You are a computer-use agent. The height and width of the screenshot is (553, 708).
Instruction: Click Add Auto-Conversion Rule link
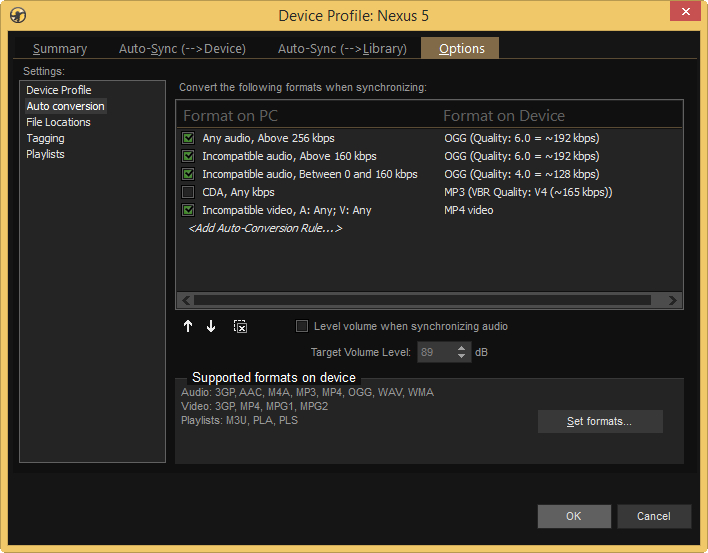point(265,228)
